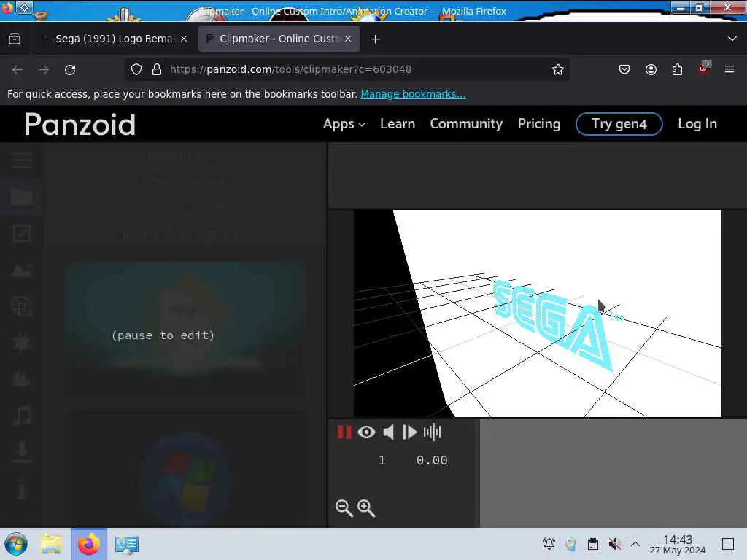
Task: Open the audio visualizer bars sidebar icon
Action: 21,378
